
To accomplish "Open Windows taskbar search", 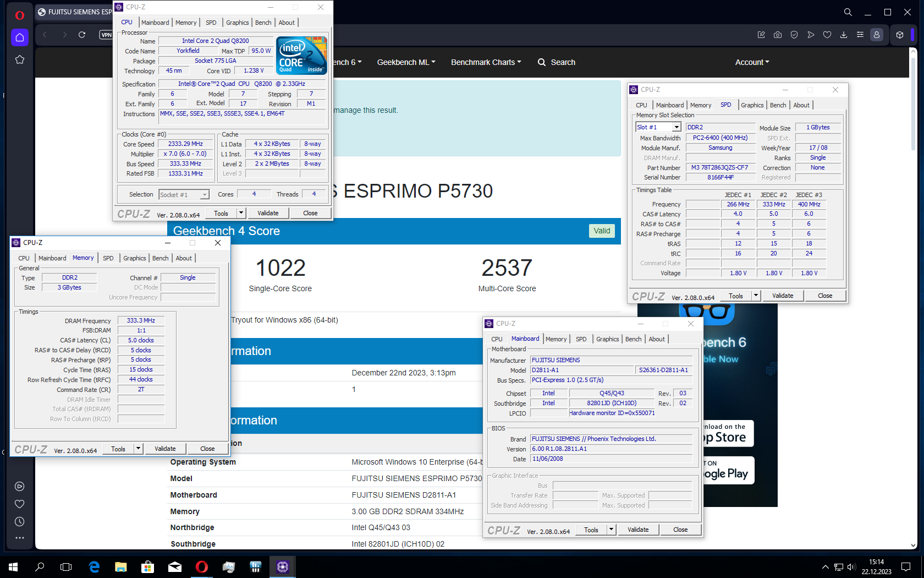I will tap(40, 566).
